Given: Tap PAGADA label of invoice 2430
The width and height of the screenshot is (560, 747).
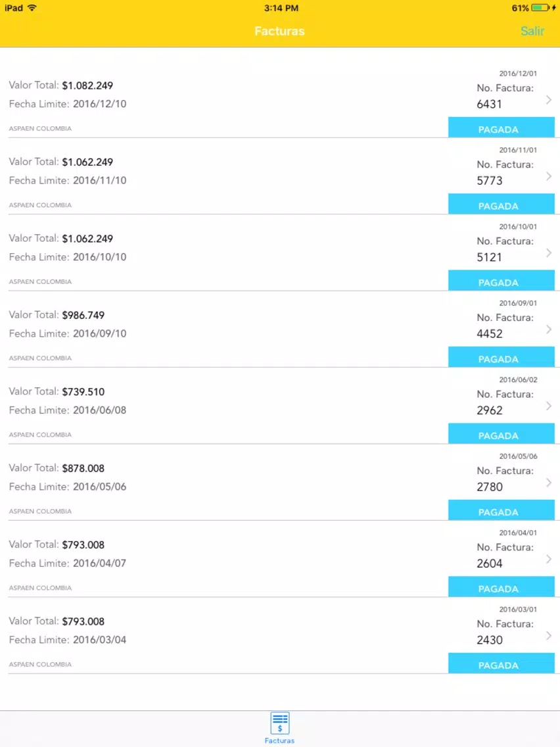Looking at the screenshot, I should [x=501, y=663].
